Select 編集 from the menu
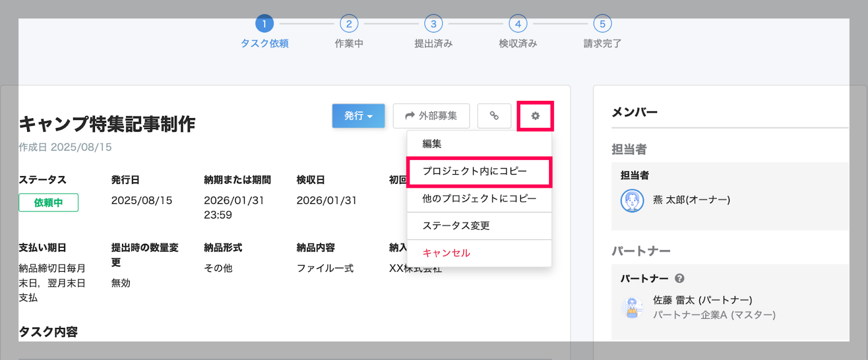This screenshot has width=868, height=360. point(479,144)
